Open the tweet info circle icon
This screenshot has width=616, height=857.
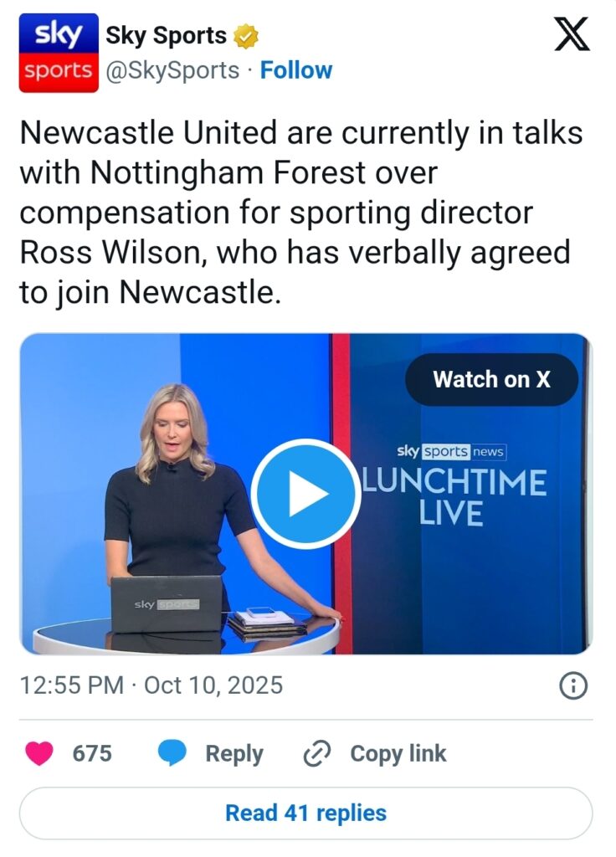[573, 685]
